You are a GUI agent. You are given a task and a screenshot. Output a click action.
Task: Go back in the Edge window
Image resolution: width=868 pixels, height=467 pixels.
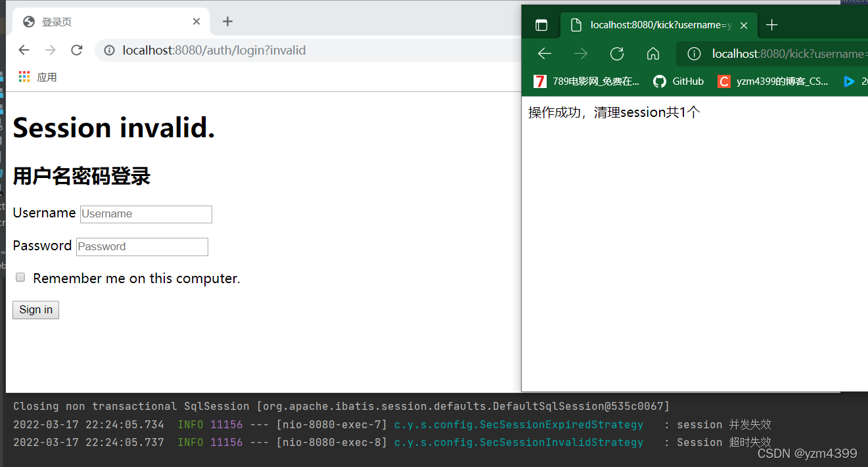[545, 54]
